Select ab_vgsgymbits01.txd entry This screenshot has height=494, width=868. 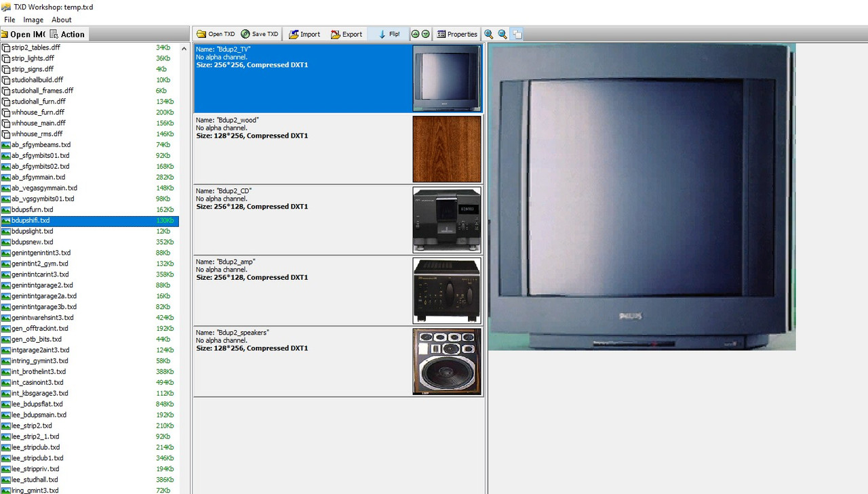click(x=90, y=199)
